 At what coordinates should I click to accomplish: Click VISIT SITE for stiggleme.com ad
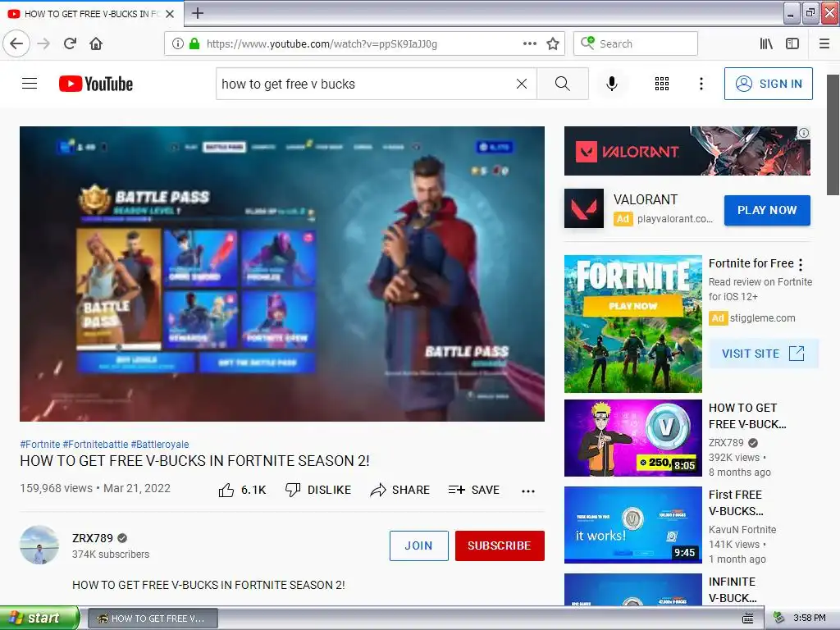click(x=764, y=354)
